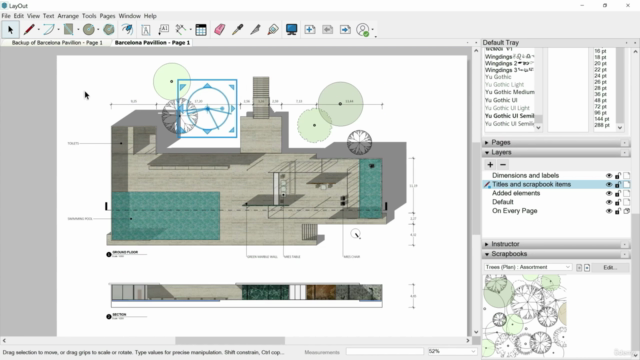640x360 pixels.
Task: Select the Join glue tool
Action: point(273,29)
